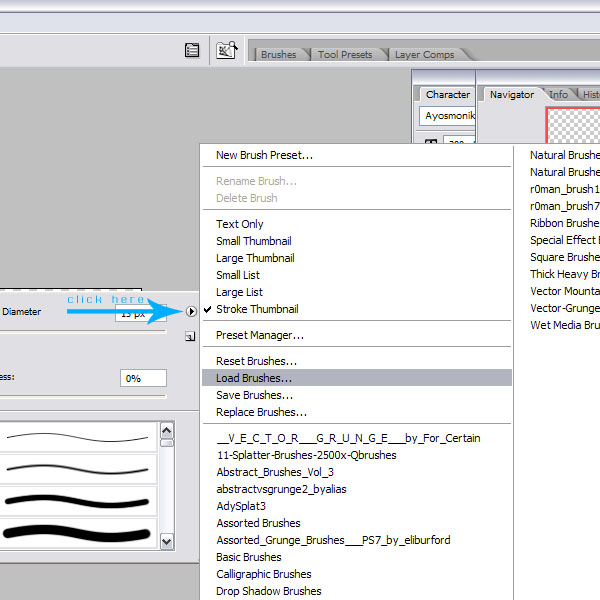Open the font family combo box

point(446,116)
